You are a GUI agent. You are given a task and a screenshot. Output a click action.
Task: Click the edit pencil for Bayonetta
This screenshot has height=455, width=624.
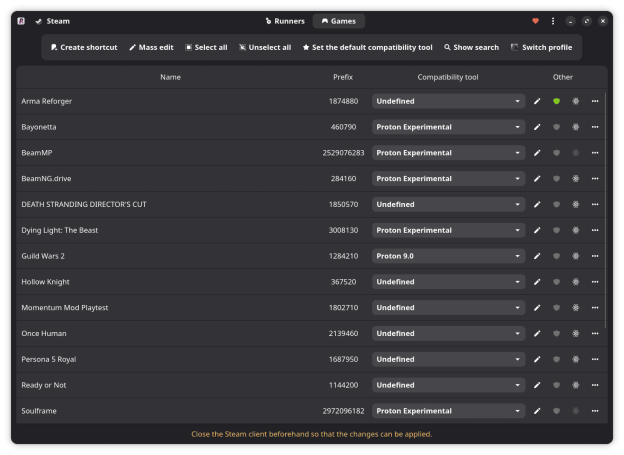tap(537, 127)
